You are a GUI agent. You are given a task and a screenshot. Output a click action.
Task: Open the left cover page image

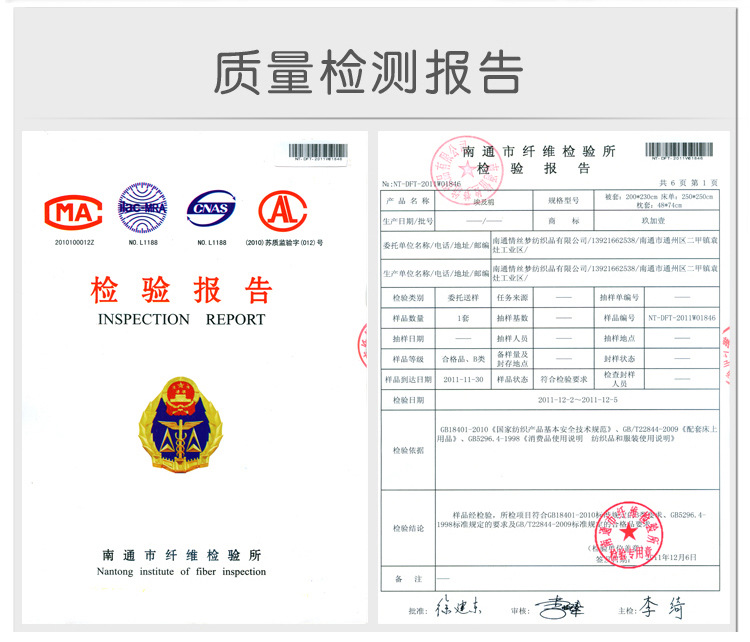[195, 377]
